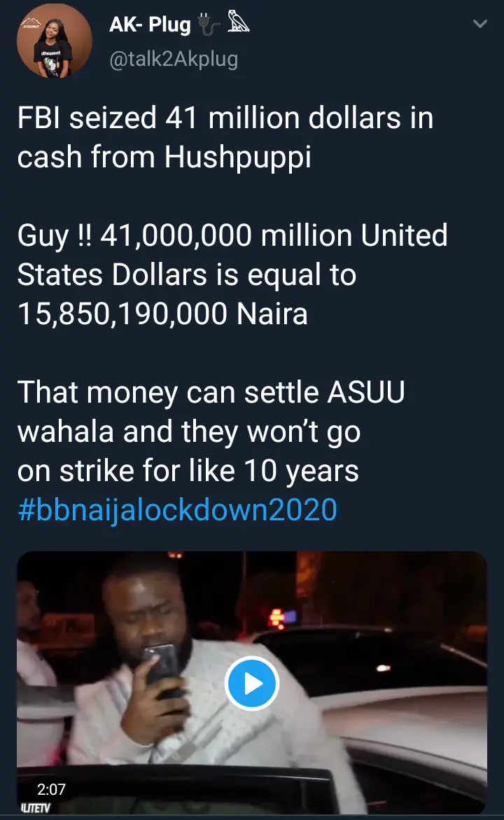Click the word "Hushpuppi" in the tweet
Screen dimensions: 504x820
pos(238,158)
